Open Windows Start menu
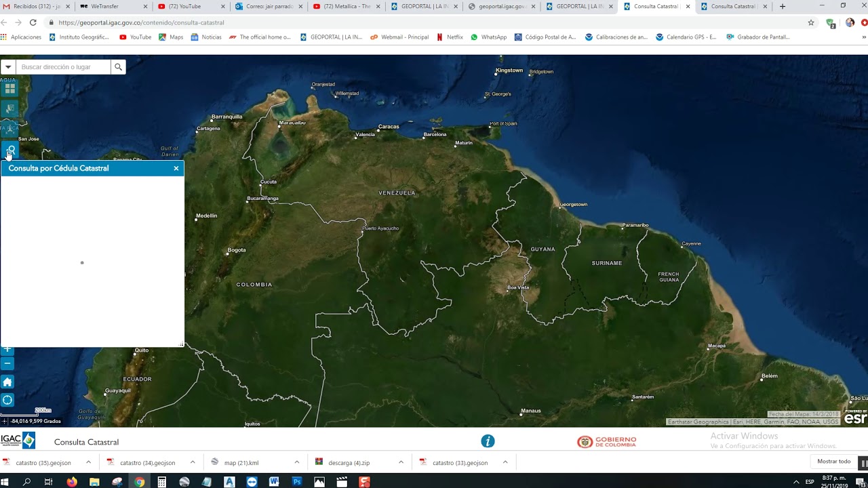 point(5,482)
